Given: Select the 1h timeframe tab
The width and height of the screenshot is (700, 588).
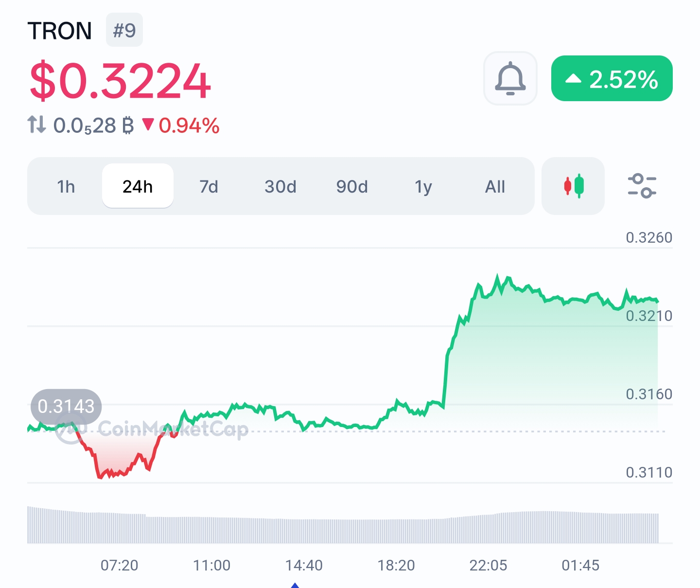Looking at the screenshot, I should pos(66,186).
